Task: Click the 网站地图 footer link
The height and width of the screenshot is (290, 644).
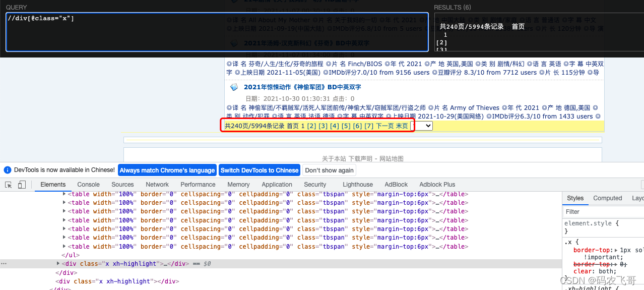Action: (x=392, y=158)
